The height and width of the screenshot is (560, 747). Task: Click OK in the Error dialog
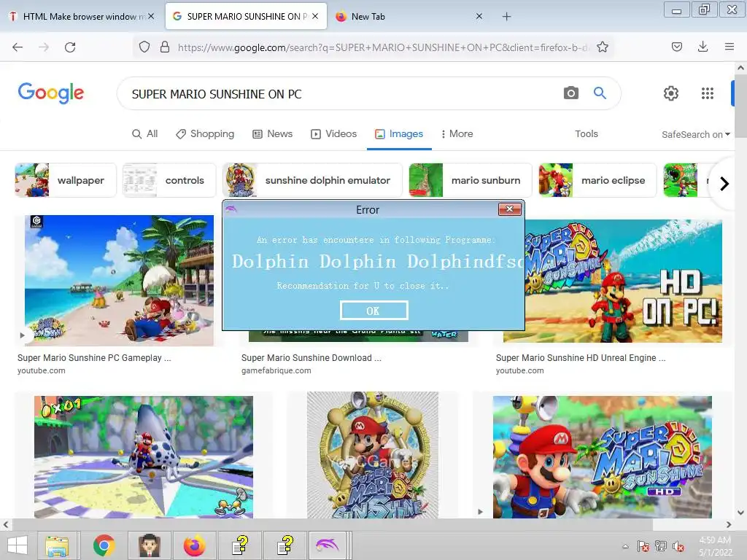click(373, 311)
